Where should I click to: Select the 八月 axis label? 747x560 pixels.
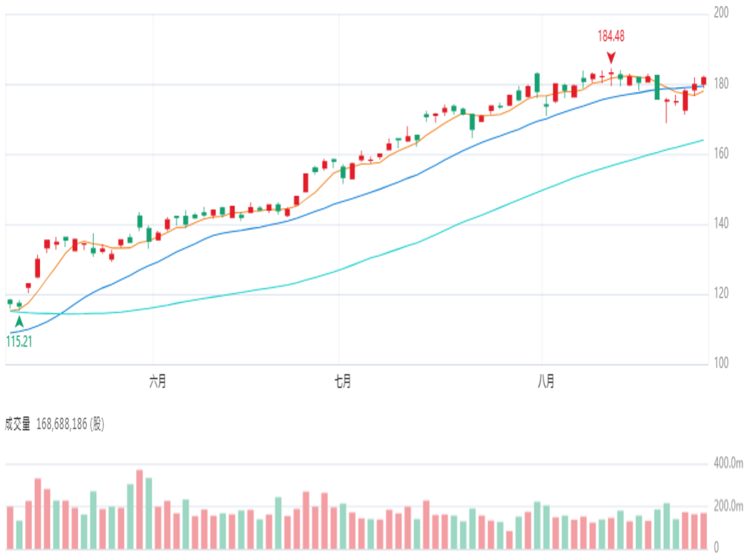tap(546, 381)
